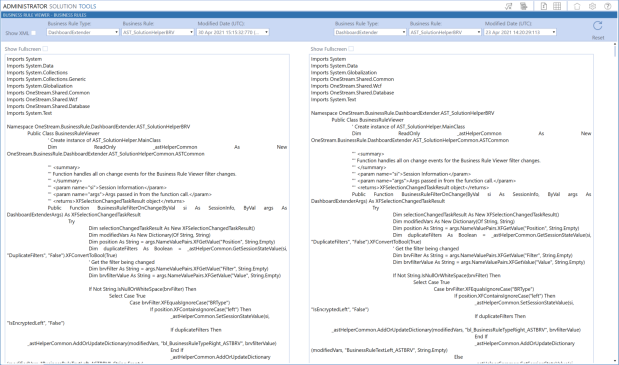The image size is (619, 365).
Task: Click the Reset circular arrow icon
Action: [x=598, y=26]
